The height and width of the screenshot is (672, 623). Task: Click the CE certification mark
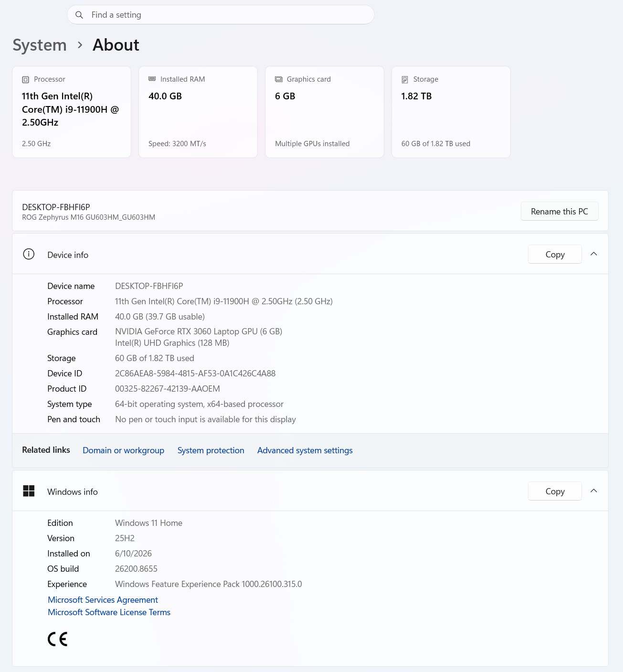coord(58,639)
